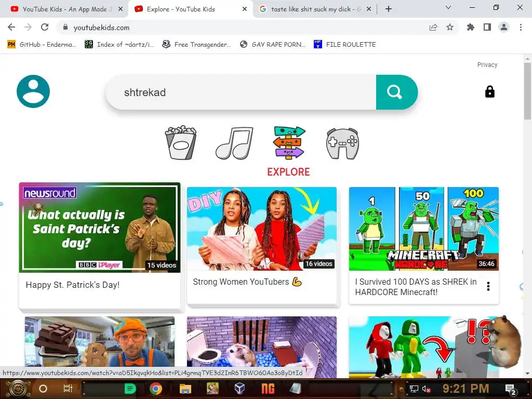This screenshot has height=399, width=532.
Task: Click the Privacy link
Action: pos(487,65)
